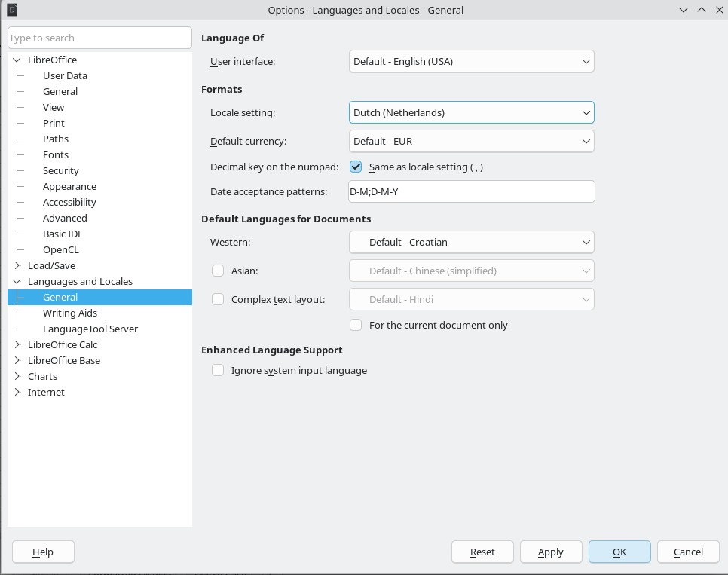
Task: Expand the Charts tree node
Action: tap(17, 376)
